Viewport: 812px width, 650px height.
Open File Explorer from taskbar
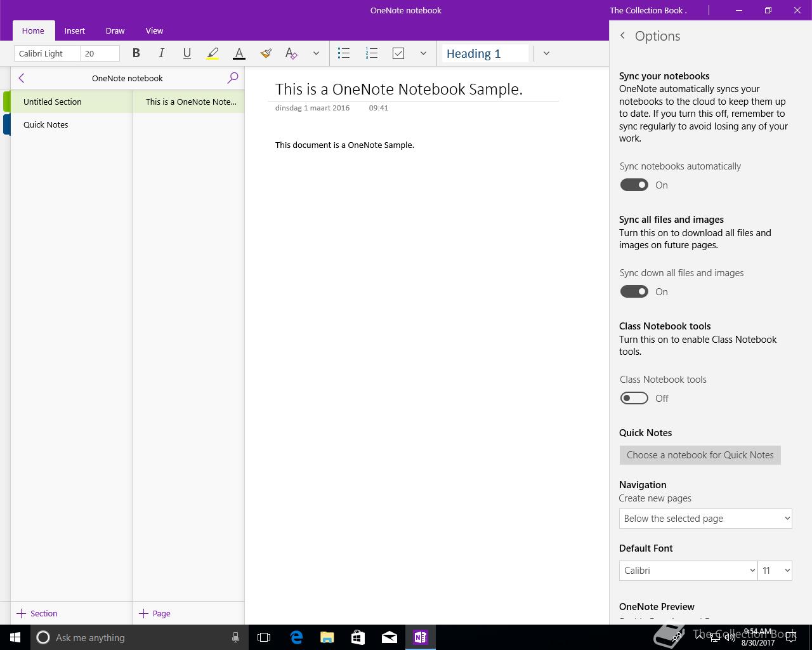(327, 637)
